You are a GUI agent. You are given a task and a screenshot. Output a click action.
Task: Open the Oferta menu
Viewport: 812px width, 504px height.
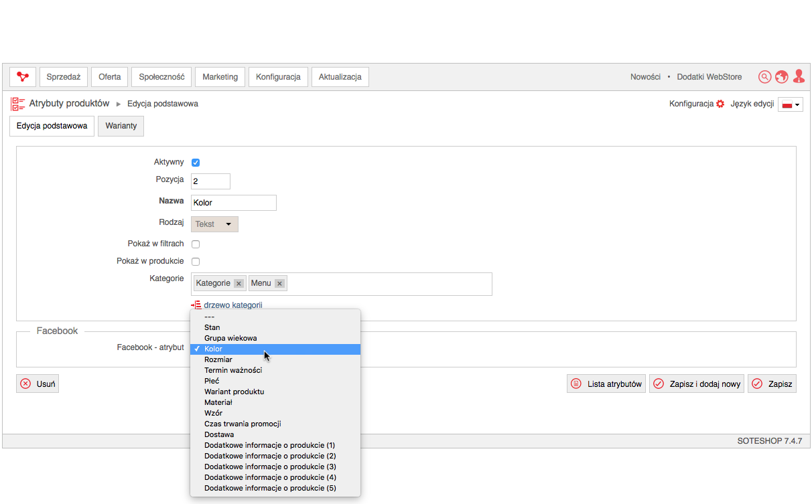[110, 77]
